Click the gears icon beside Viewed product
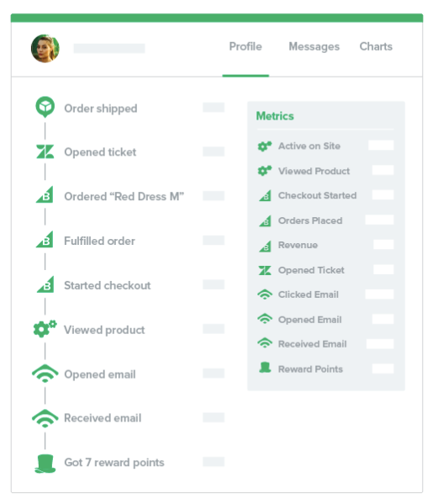The width and height of the screenshot is (438, 504). (x=45, y=328)
